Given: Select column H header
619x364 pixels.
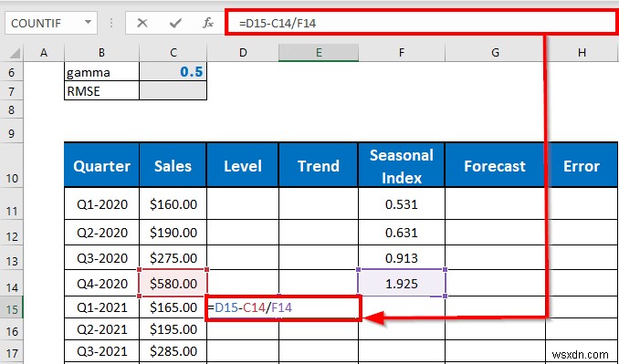Looking at the screenshot, I should point(582,53).
